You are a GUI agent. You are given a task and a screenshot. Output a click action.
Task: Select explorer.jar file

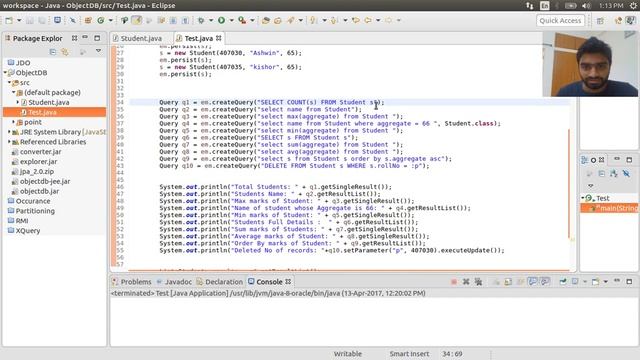34,162
